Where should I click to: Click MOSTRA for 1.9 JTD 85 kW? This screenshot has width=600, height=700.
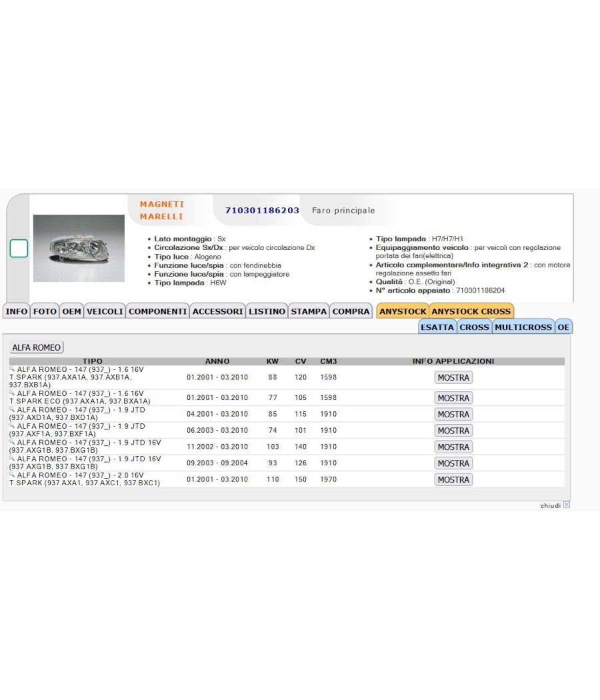tap(453, 414)
